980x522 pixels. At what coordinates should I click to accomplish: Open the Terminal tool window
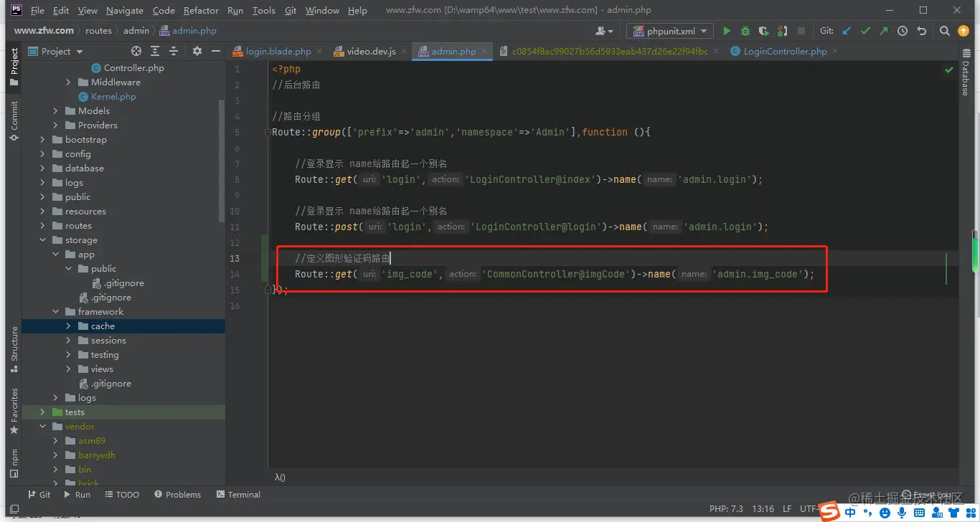237,495
